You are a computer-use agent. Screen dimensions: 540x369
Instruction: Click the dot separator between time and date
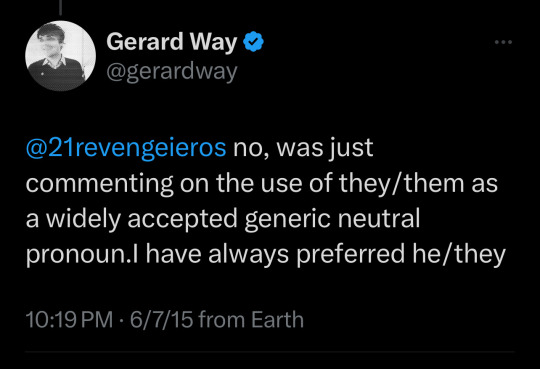[121, 320]
